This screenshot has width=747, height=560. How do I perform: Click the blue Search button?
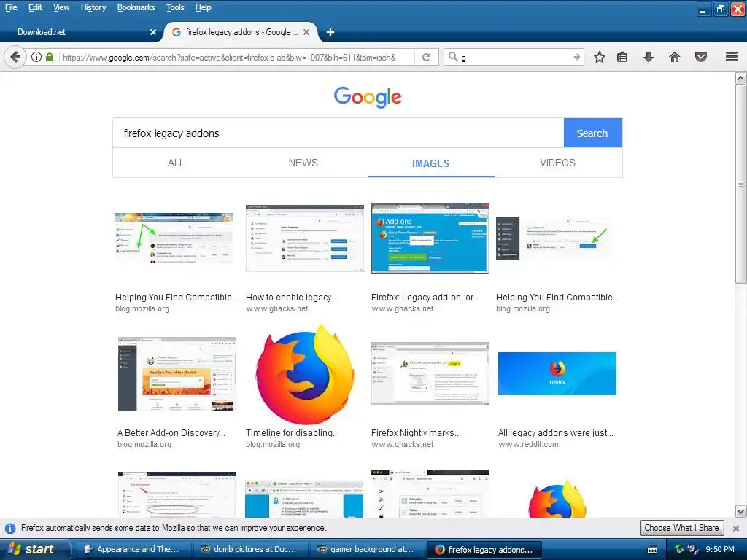(x=592, y=133)
